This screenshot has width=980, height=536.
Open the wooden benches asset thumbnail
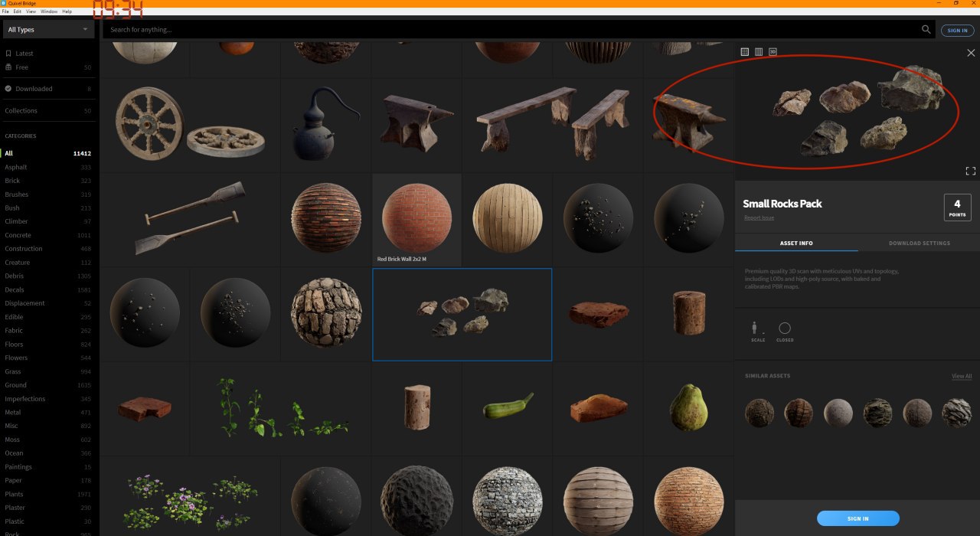552,125
